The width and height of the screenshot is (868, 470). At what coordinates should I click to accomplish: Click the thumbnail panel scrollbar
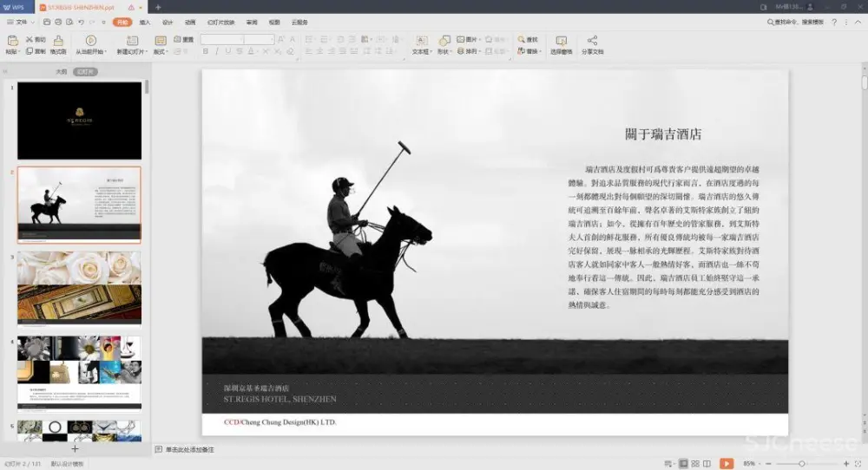point(147,87)
